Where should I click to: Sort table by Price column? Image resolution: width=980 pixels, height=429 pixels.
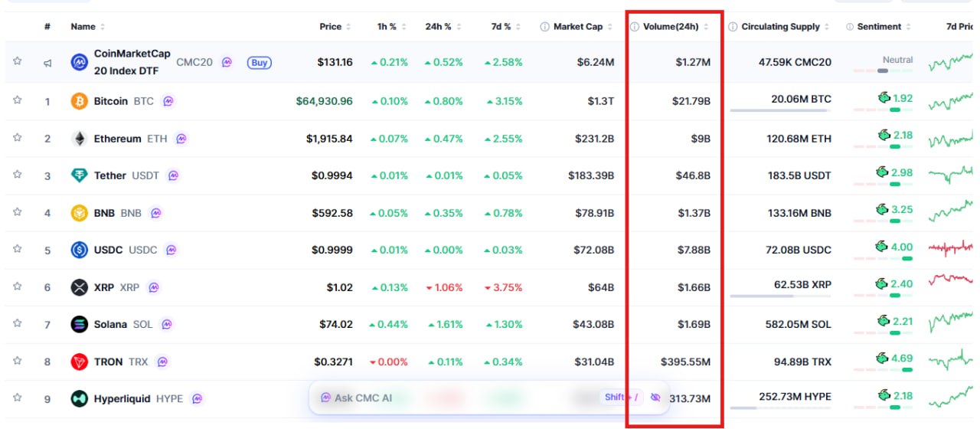click(335, 27)
